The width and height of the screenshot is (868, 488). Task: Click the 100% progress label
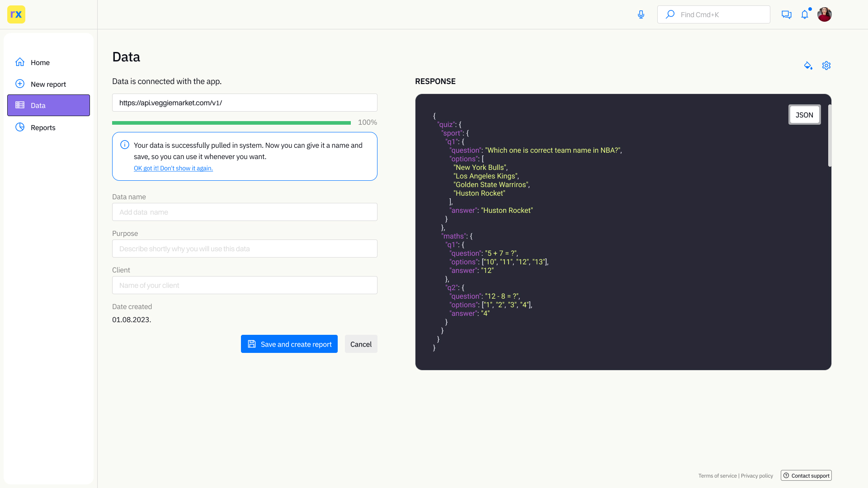(x=368, y=122)
